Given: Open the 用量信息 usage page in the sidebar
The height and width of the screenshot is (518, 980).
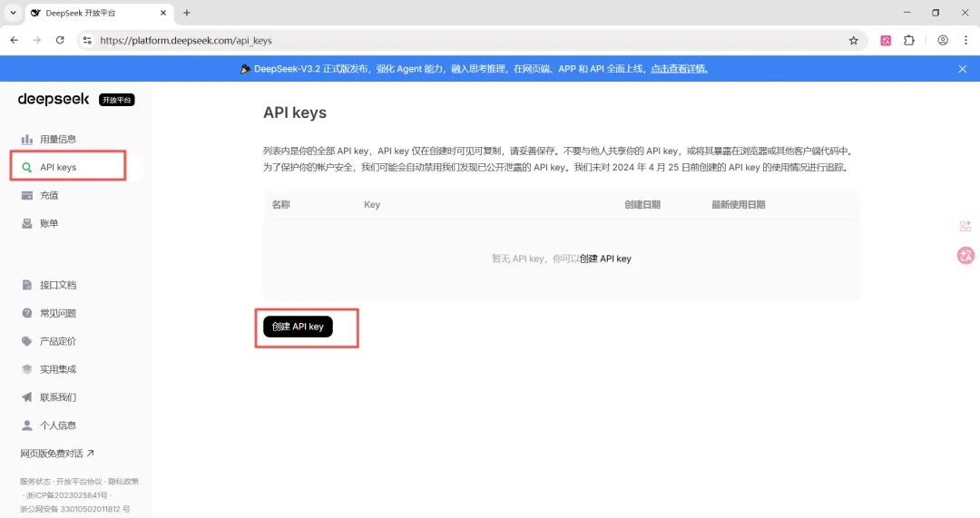Looking at the screenshot, I should [57, 140].
